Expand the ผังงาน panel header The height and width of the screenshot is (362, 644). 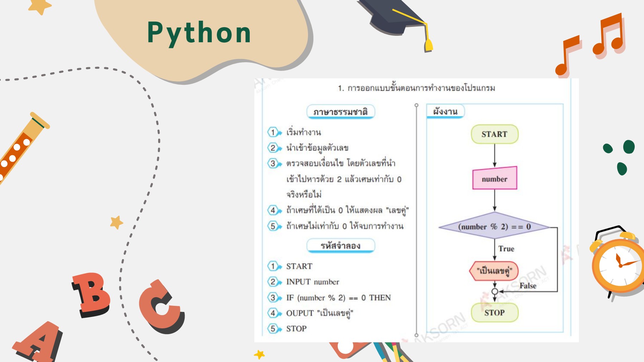(445, 111)
